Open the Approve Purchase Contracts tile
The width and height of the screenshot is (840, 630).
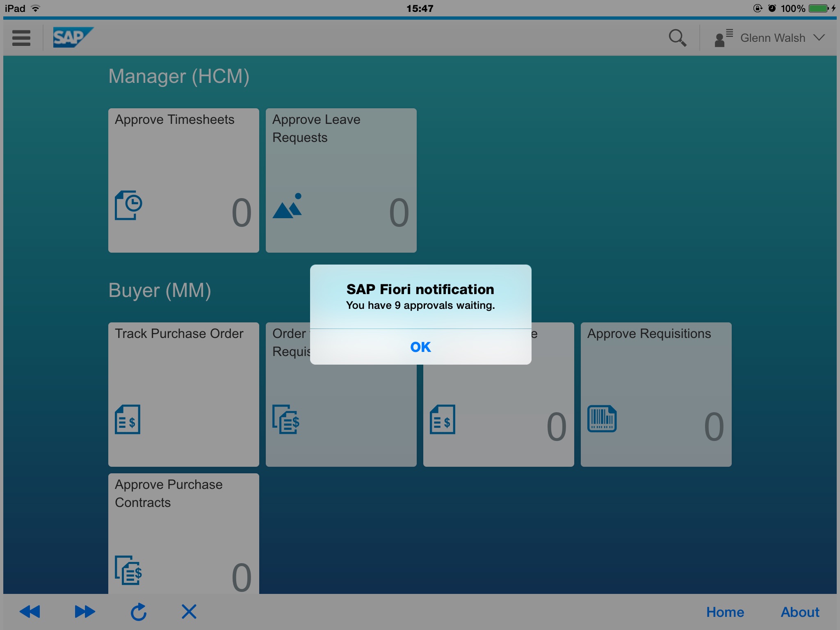(x=183, y=533)
